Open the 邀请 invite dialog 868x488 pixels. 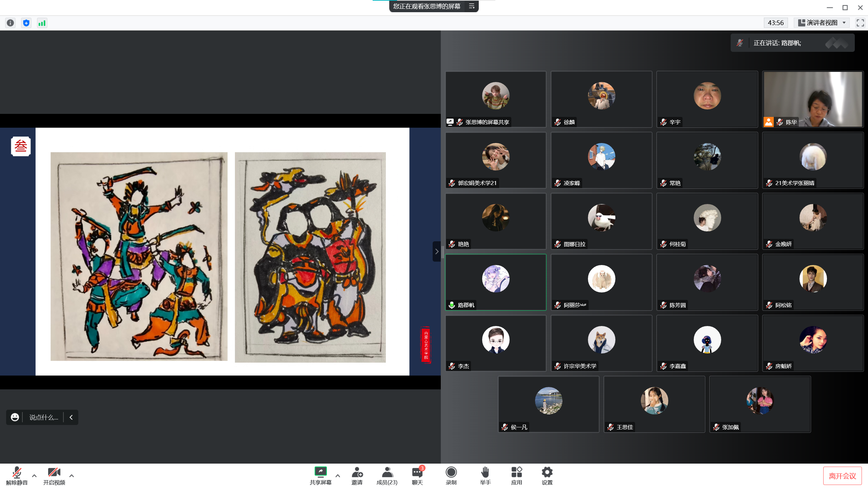pyautogui.click(x=357, y=475)
